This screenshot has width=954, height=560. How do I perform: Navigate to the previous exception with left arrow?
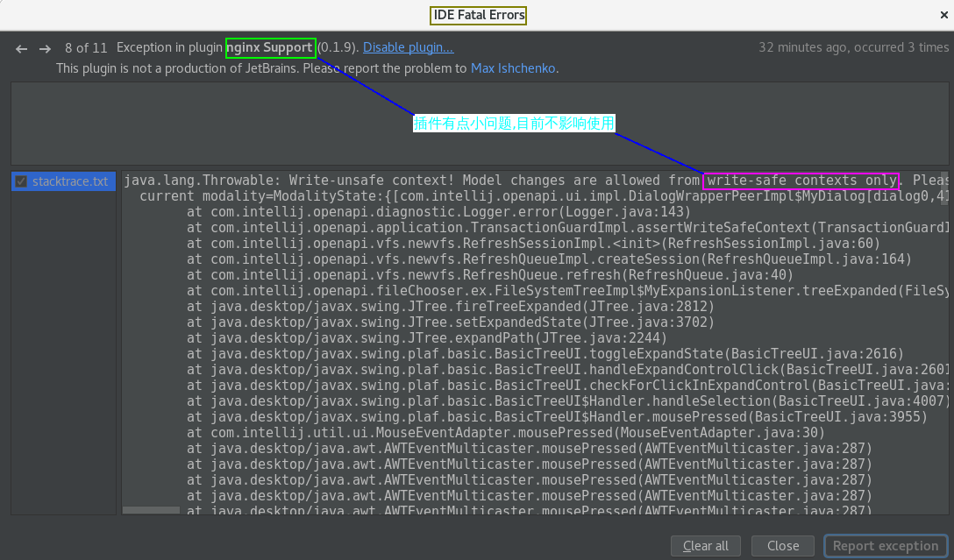click(x=21, y=48)
